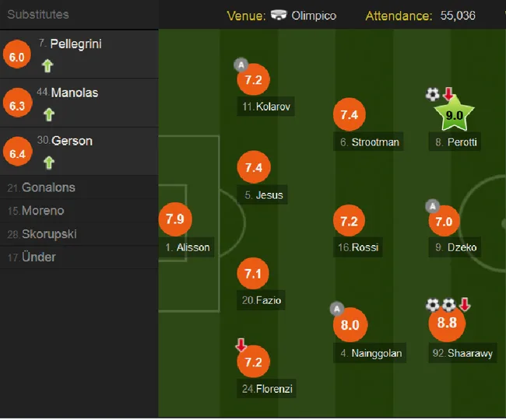
Task: Select substitute Gonalons in the list
Action: 79,187
